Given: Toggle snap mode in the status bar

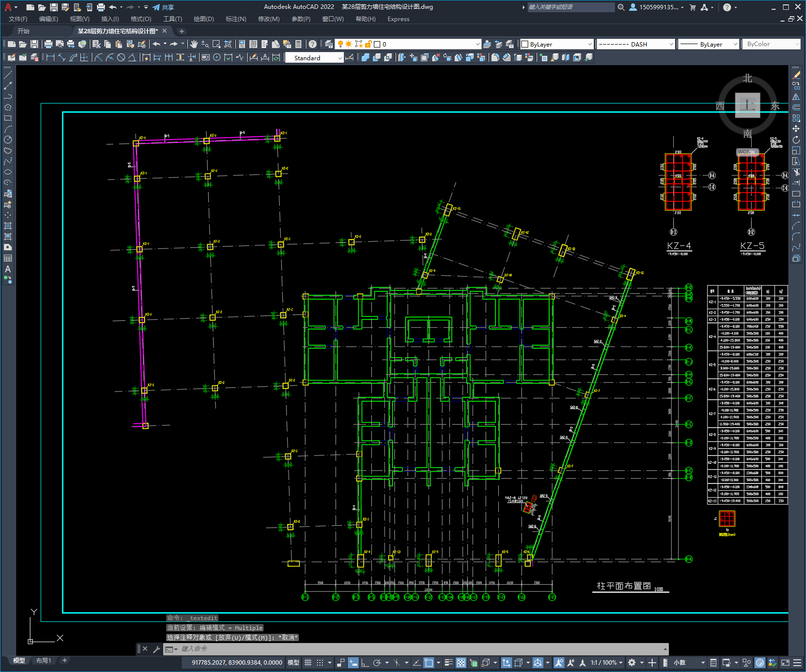Looking at the screenshot, I should [320, 663].
